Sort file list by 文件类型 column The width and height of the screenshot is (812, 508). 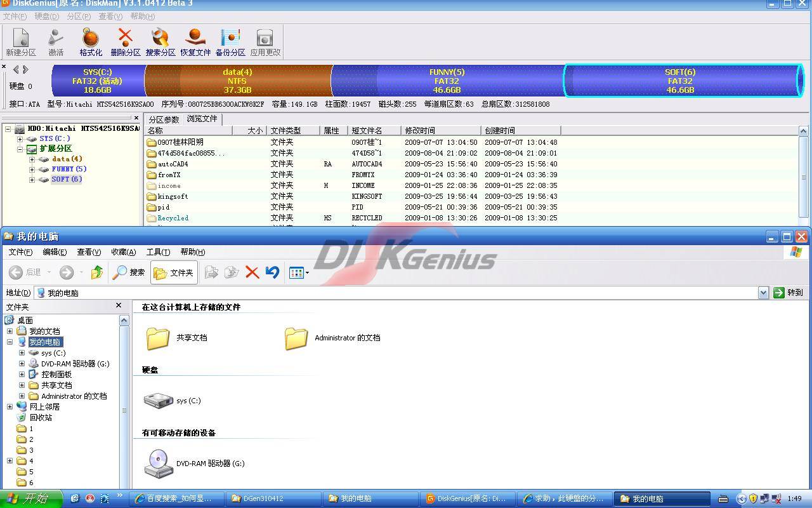pos(294,130)
